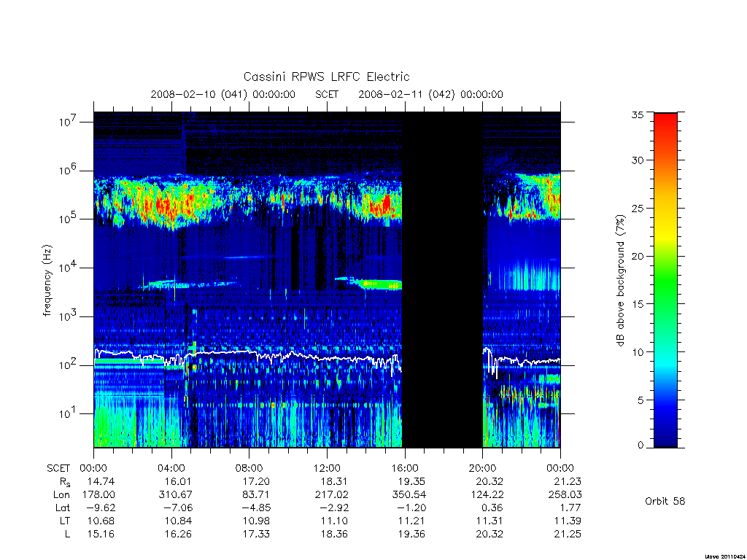Click the 'Cassini RPWS LRFC Electric' plot title
747x560 pixels.
coord(326,77)
